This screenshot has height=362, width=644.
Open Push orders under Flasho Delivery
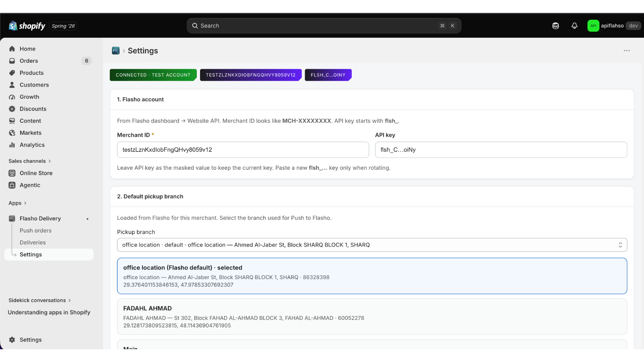[x=35, y=230]
